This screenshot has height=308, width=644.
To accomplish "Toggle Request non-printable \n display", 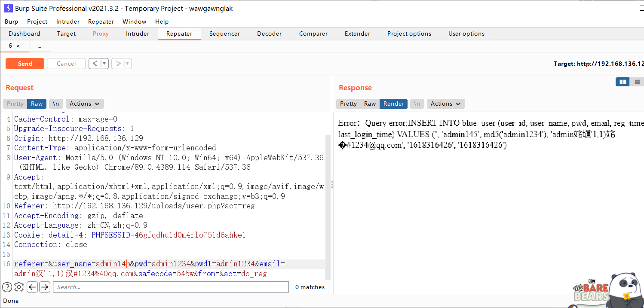I will click(56, 104).
